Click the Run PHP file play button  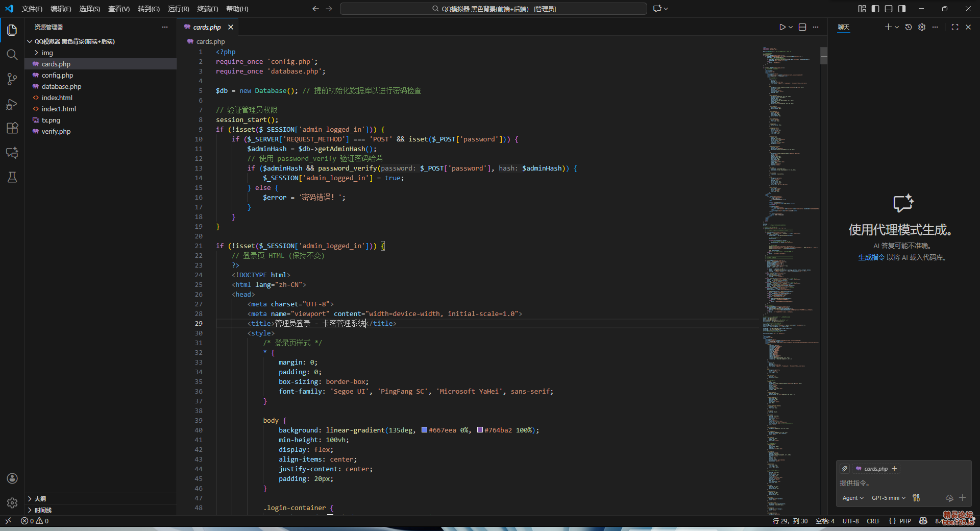coord(782,27)
